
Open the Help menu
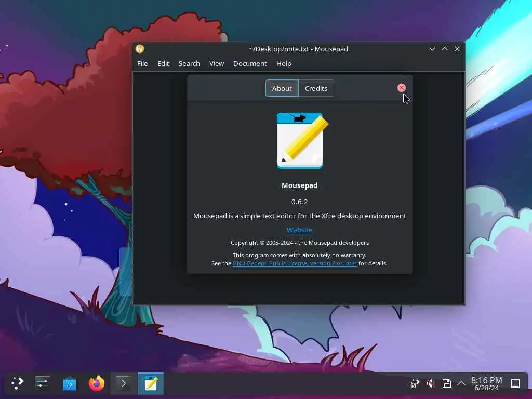click(284, 64)
